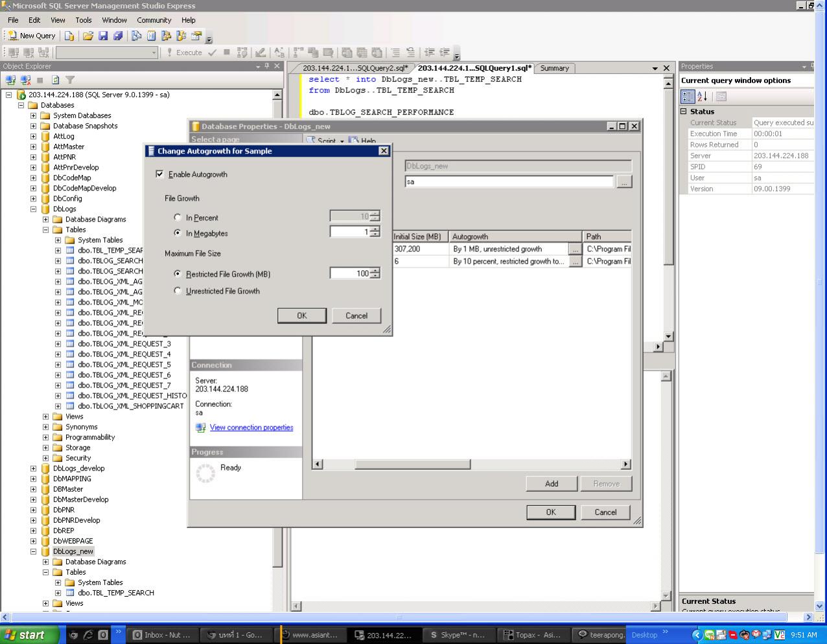
Task: Click Cancel button in Database Properties window
Action: coord(606,512)
